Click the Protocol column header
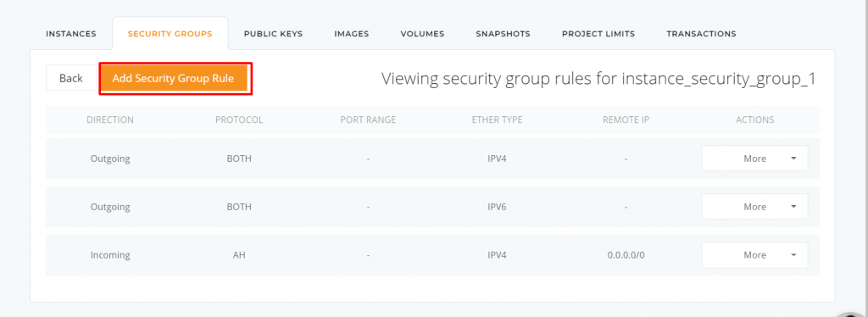The height and width of the screenshot is (317, 868). (239, 120)
